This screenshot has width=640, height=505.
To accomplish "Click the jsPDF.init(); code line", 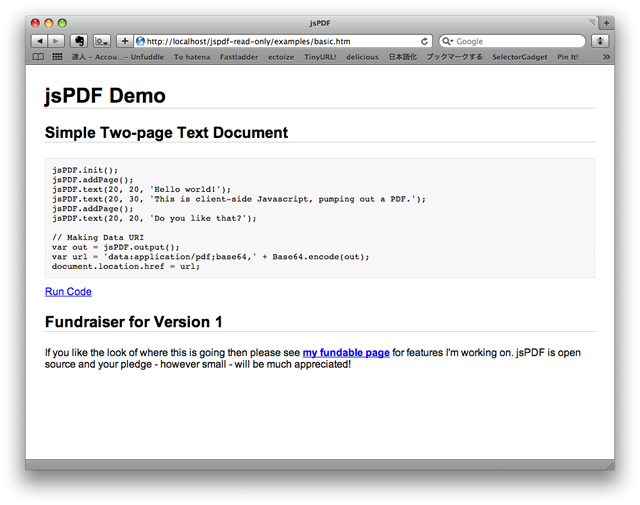I will click(x=85, y=170).
